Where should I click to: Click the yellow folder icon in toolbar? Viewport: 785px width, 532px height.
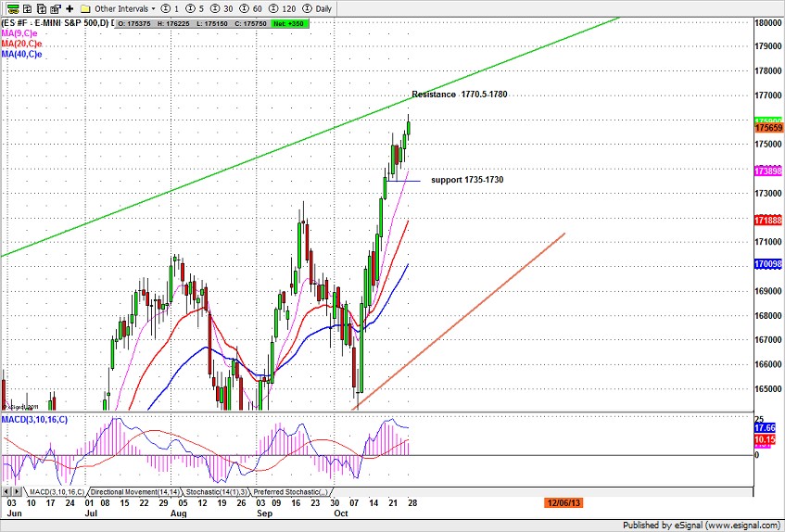84,7
